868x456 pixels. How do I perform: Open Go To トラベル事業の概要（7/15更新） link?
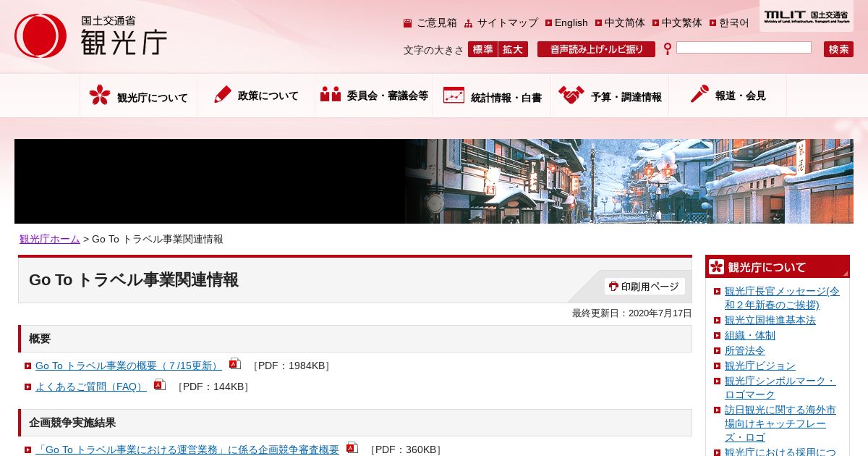coord(129,366)
